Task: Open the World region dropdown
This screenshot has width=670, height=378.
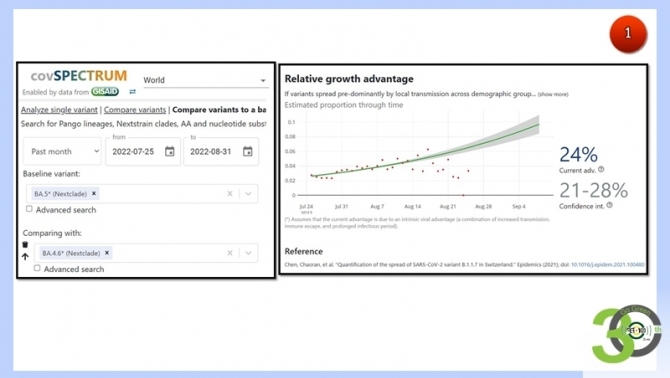Action: coord(206,80)
